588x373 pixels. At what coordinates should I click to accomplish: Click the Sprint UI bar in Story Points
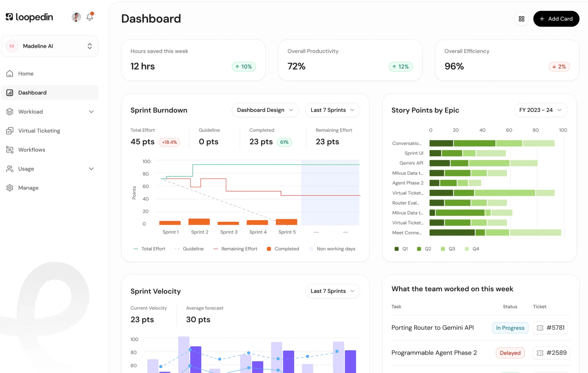(x=468, y=153)
